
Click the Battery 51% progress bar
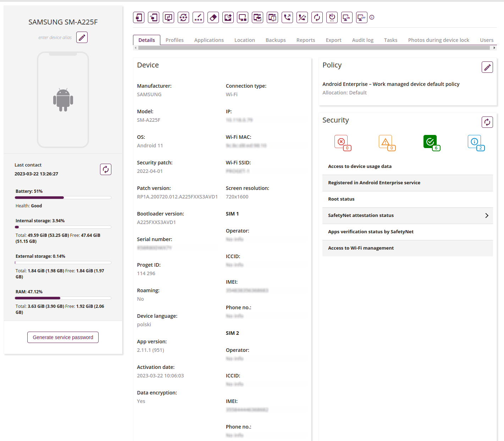tap(63, 197)
